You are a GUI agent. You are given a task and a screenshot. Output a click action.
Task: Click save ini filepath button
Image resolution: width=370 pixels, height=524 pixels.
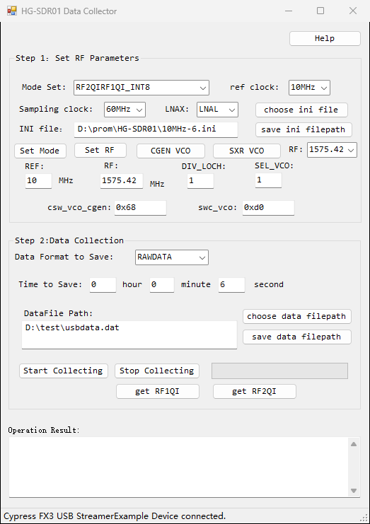pos(303,130)
